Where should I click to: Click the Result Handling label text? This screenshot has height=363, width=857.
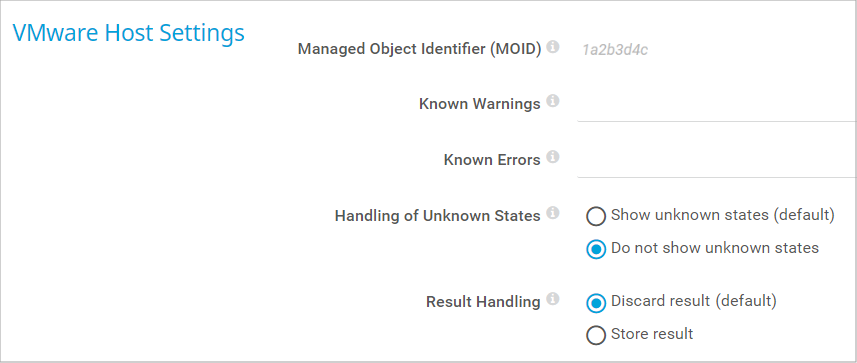click(x=483, y=302)
